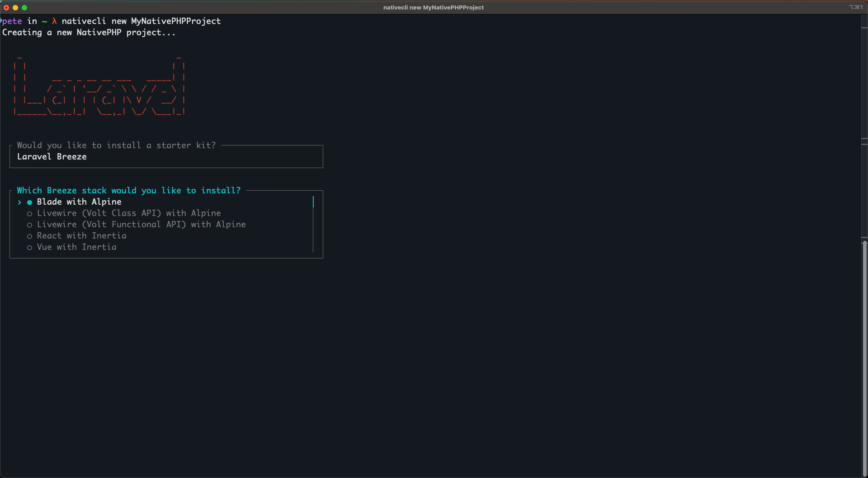Maximize the terminal with green button
The image size is (868, 478).
pos(24,7)
